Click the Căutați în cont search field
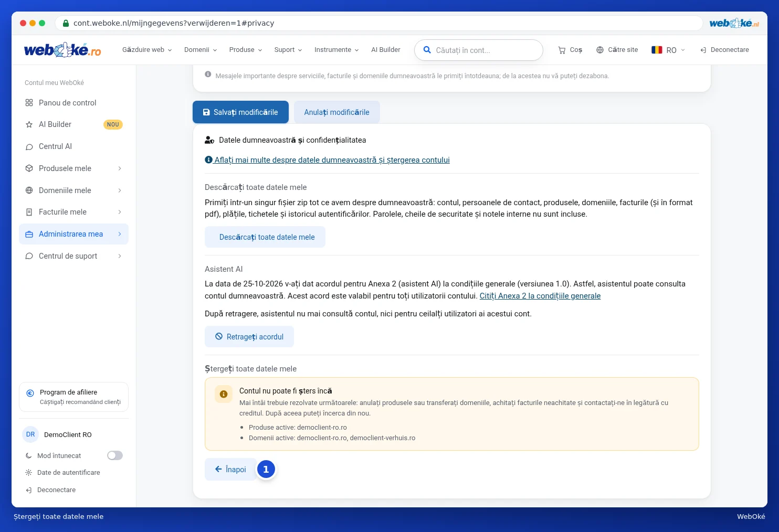779x532 pixels. point(479,50)
